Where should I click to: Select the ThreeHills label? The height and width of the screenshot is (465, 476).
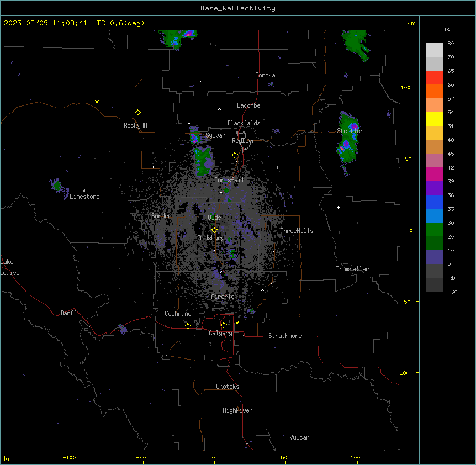click(x=297, y=231)
